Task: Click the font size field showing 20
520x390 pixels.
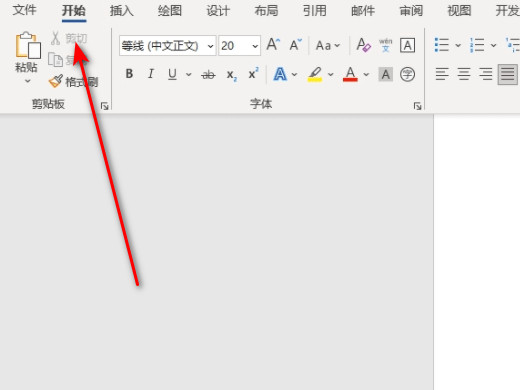Action: 233,46
